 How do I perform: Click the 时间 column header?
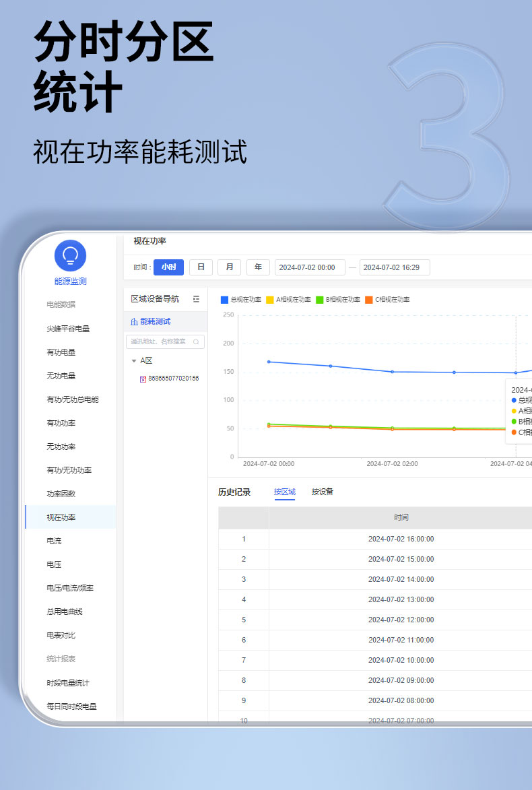click(401, 518)
